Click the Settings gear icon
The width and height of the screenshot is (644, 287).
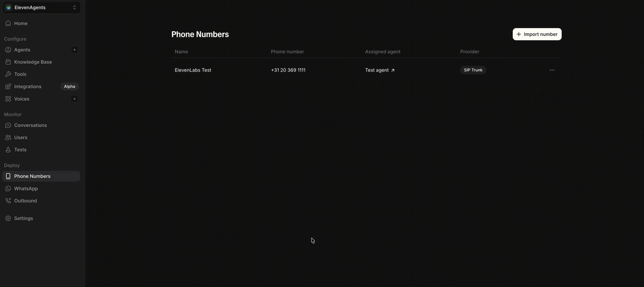(8, 219)
